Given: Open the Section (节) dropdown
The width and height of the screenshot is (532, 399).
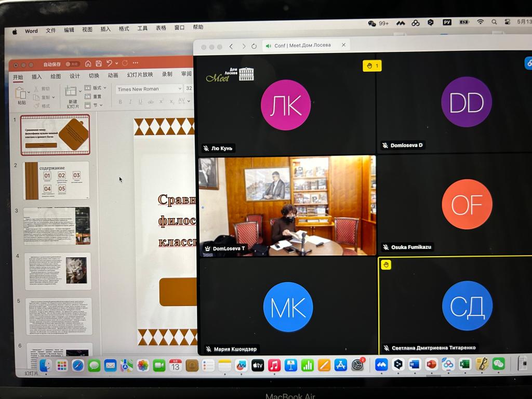Looking at the screenshot, I should point(94,105).
